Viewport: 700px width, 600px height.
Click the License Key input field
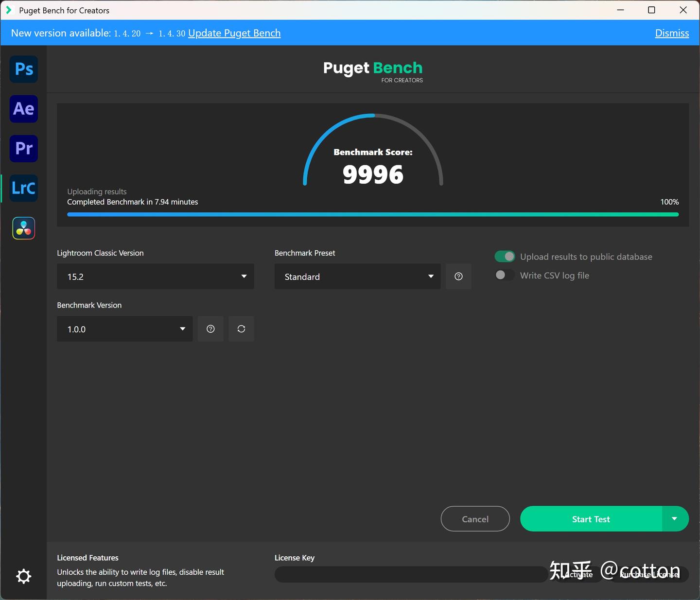point(411,574)
